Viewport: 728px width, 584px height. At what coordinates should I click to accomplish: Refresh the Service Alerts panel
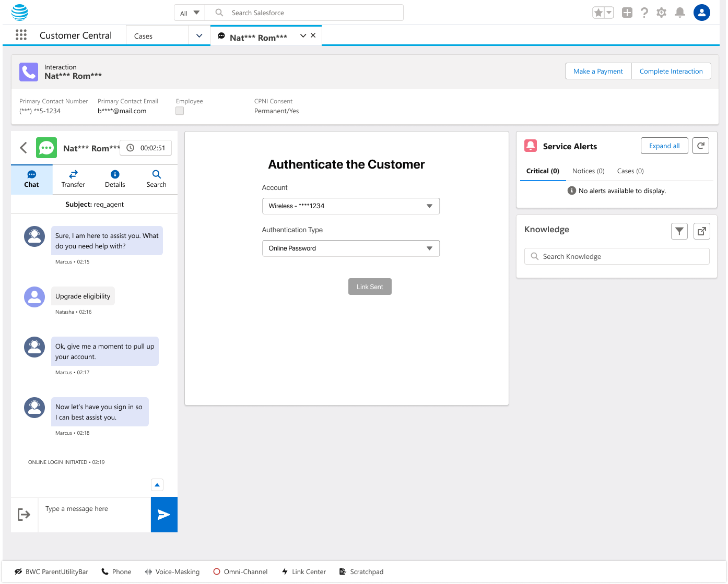pos(701,146)
